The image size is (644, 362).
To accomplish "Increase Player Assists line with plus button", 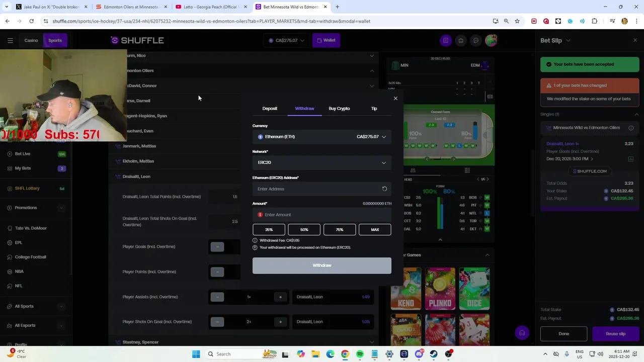I will 281,297.
